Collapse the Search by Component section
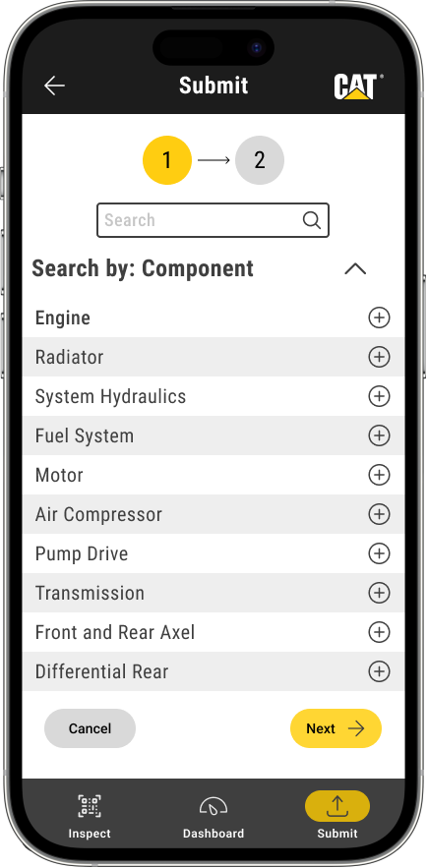Image resolution: width=427 pixels, height=868 pixels. 355,269
